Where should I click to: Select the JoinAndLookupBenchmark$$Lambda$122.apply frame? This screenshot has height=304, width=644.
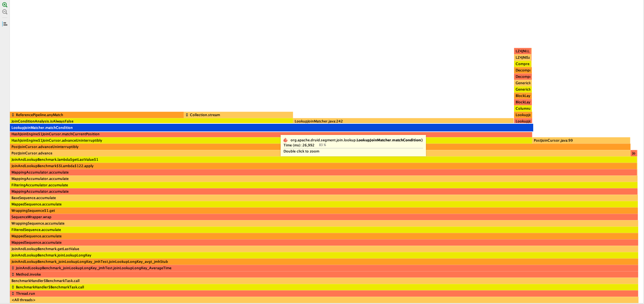tap(323, 166)
